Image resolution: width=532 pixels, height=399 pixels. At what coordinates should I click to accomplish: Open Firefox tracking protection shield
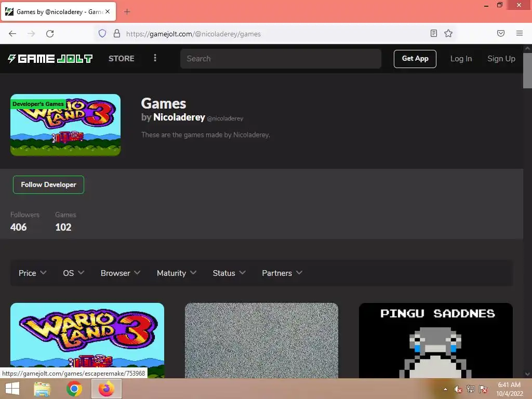(x=102, y=34)
